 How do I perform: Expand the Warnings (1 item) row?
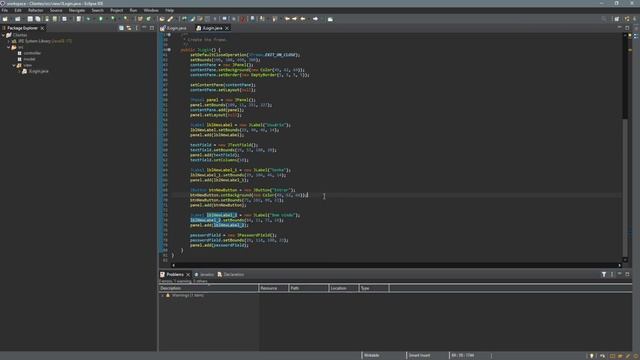coord(163,295)
